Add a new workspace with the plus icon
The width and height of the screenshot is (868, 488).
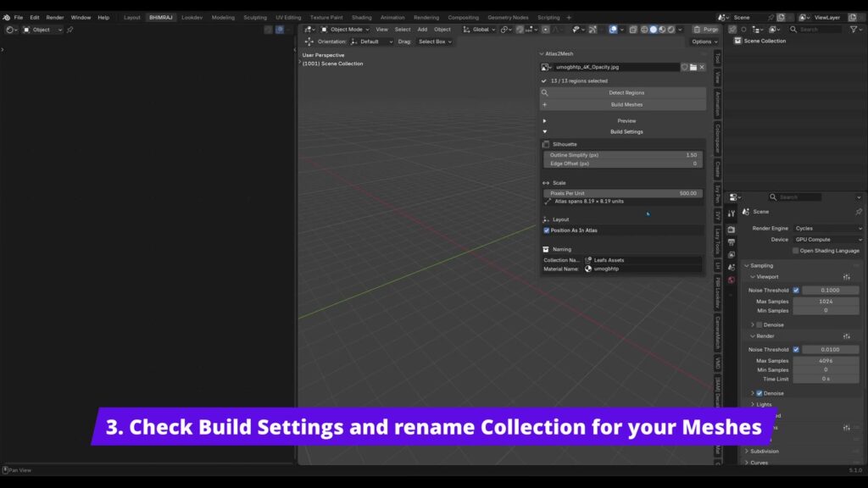tap(569, 17)
